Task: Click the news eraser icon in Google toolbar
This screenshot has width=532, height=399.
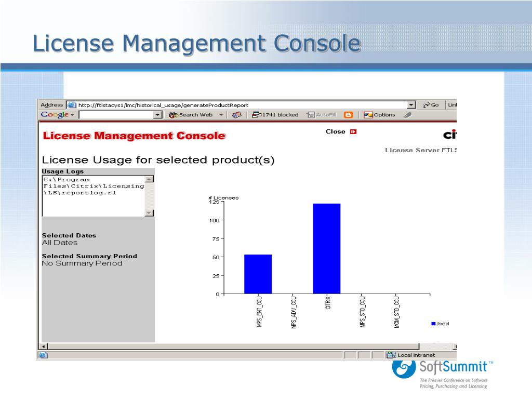Action: pos(237,115)
